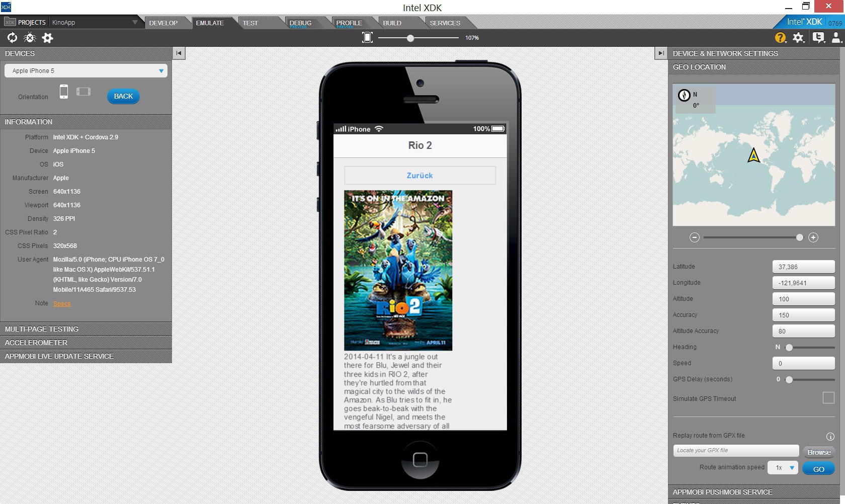The image size is (845, 504).
Task: Click the iPhone battery icon
Action: pos(498,129)
